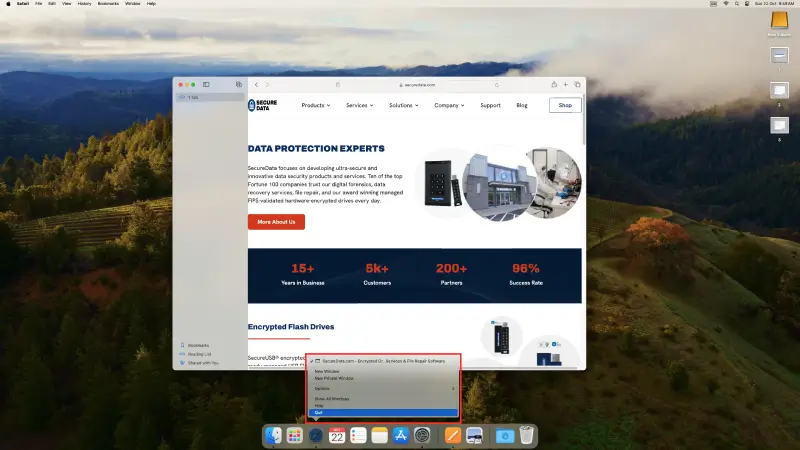
Task: Go back with the Safari back arrow
Action: tap(257, 85)
